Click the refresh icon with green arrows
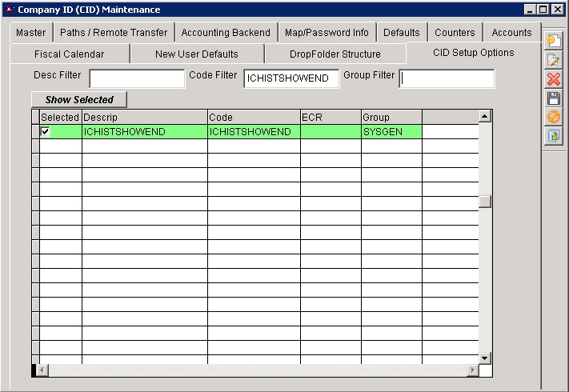 (553, 137)
